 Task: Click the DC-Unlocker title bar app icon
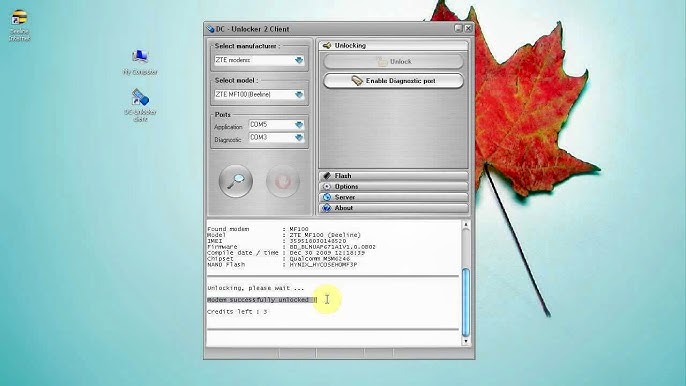pyautogui.click(x=210, y=29)
